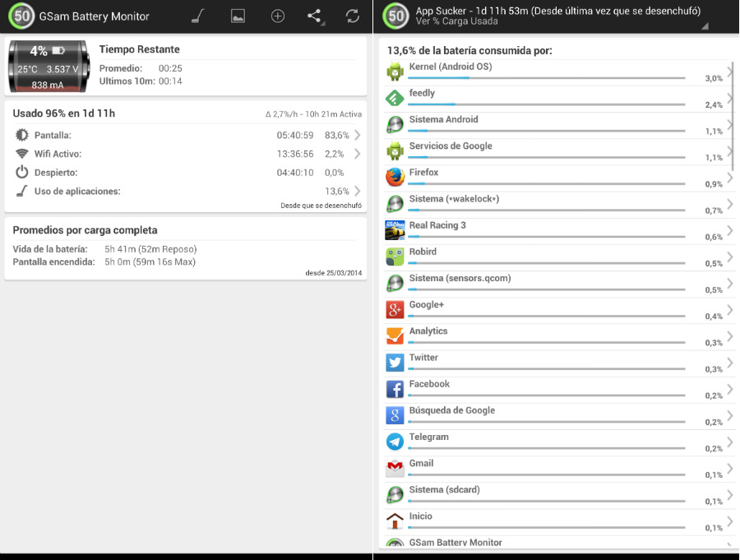The image size is (740, 560).
Task: Tap the Real Racing 3 app icon
Action: pyautogui.click(x=395, y=230)
